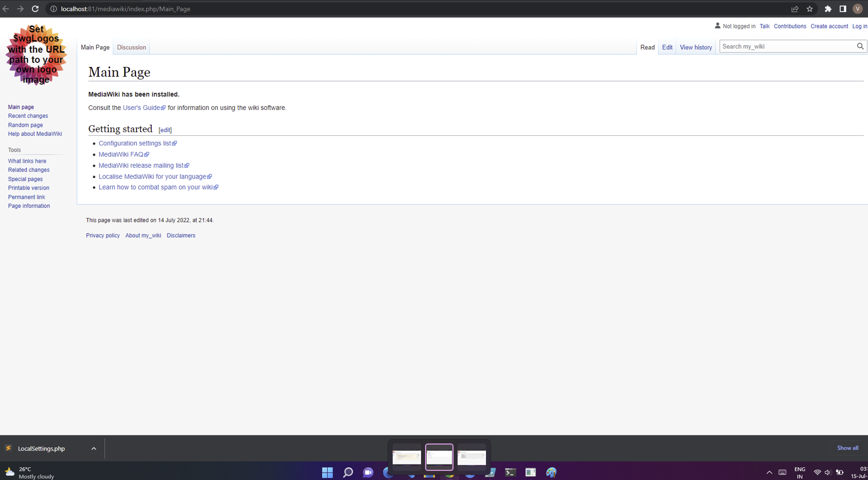
Task: Reload the current page
Action: (x=35, y=9)
